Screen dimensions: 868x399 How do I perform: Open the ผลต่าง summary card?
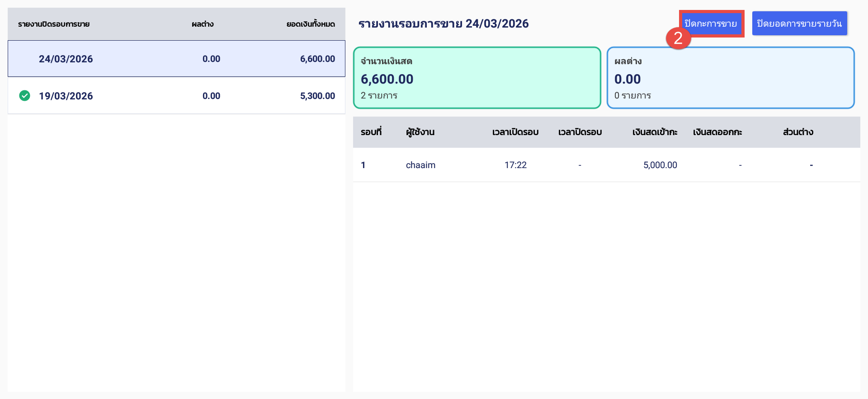(730, 78)
